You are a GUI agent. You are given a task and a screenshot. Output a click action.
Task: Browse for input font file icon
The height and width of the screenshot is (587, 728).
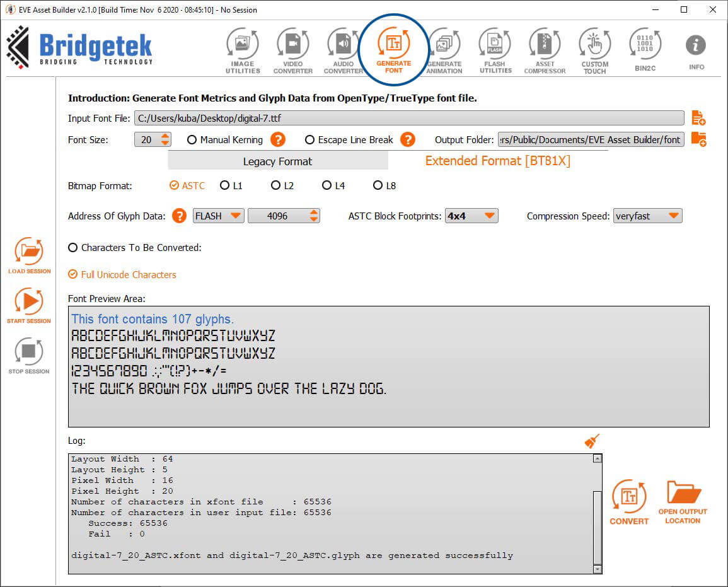[x=698, y=118]
